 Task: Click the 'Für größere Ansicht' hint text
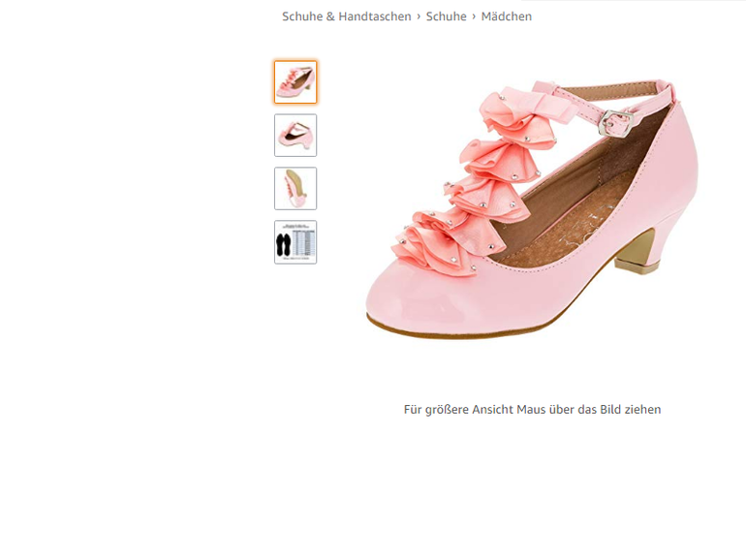point(532,410)
